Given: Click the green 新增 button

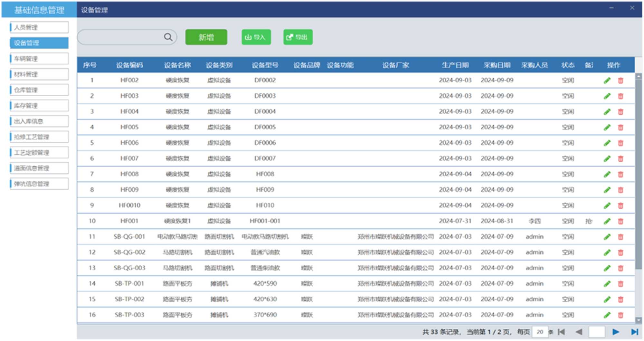Looking at the screenshot, I should (x=206, y=37).
